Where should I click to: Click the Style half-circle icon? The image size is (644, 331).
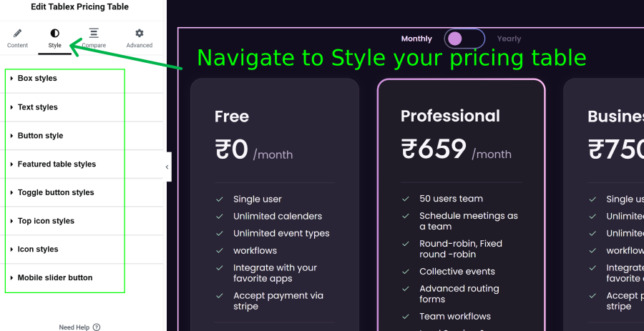(54, 33)
